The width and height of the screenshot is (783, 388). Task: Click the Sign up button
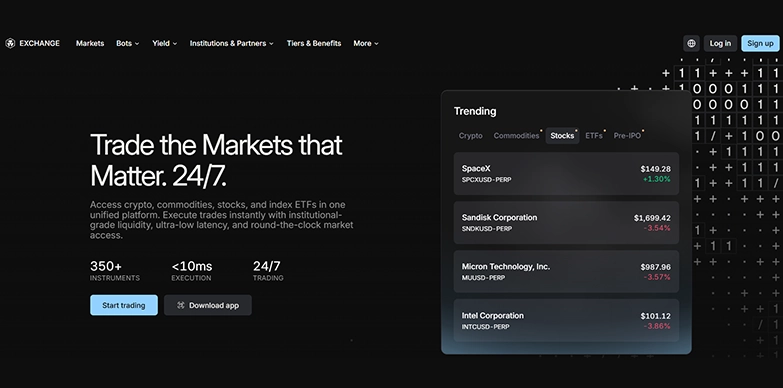point(760,43)
